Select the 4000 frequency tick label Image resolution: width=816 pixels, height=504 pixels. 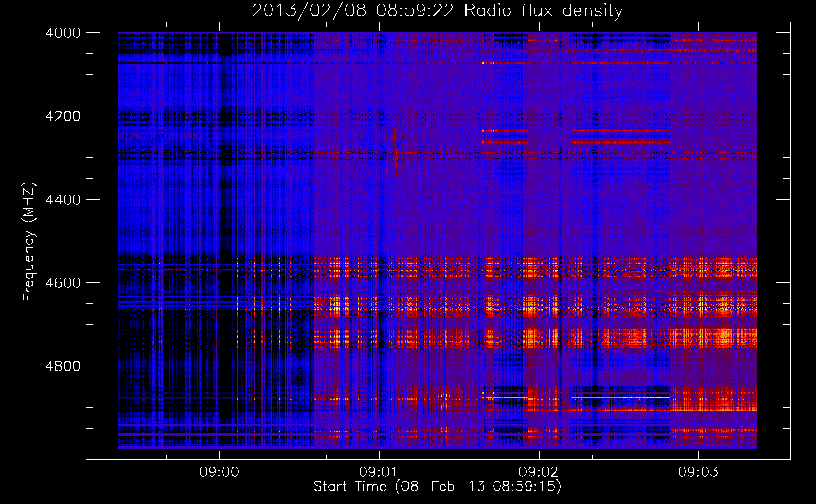[63, 33]
